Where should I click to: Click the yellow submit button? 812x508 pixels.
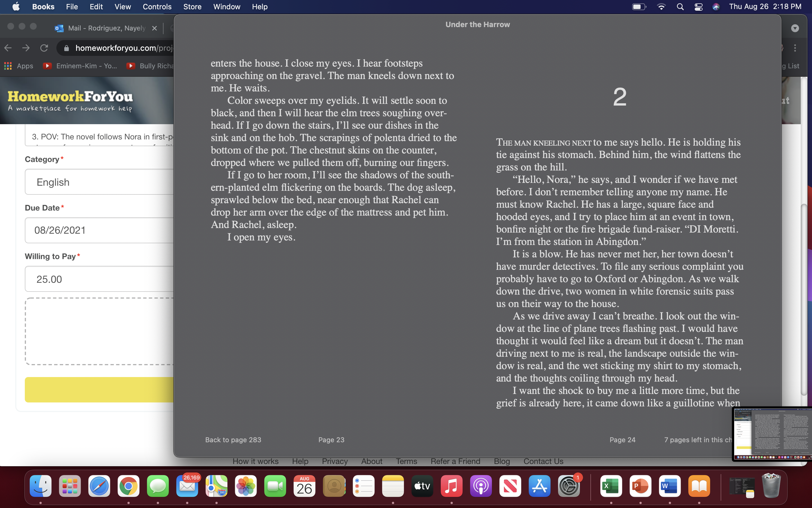point(99,390)
